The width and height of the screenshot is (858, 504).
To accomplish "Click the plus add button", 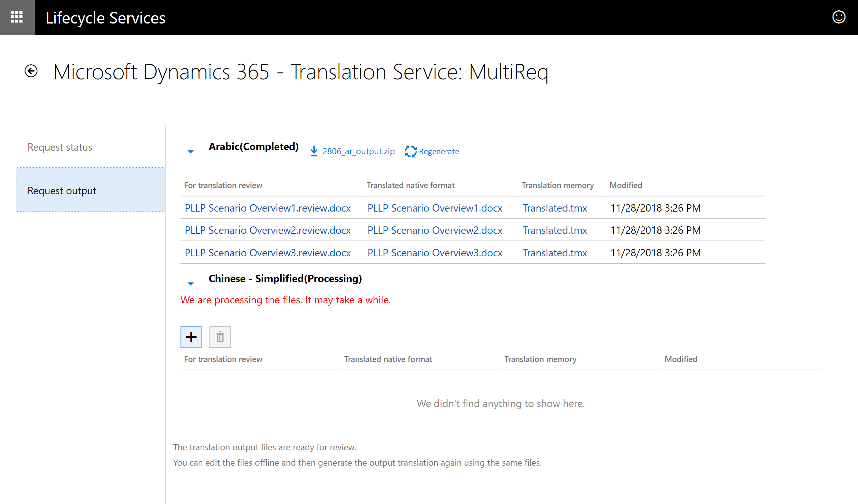I will point(191,337).
